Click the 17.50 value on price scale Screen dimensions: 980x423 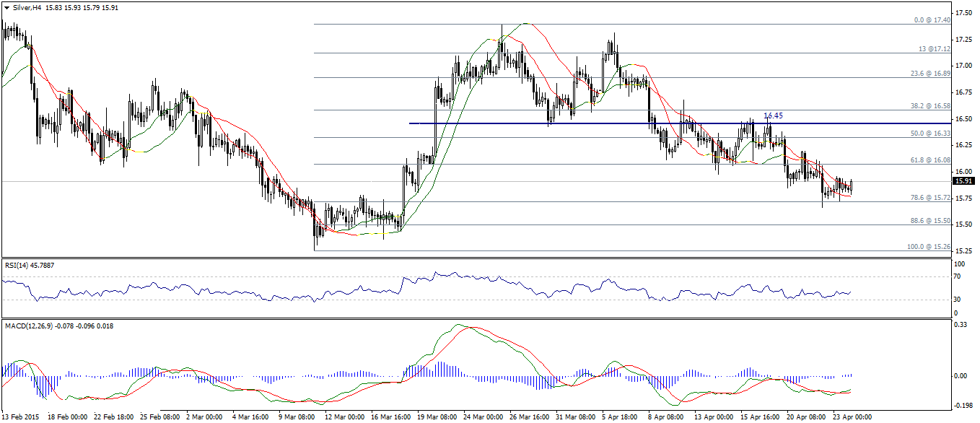(x=963, y=13)
